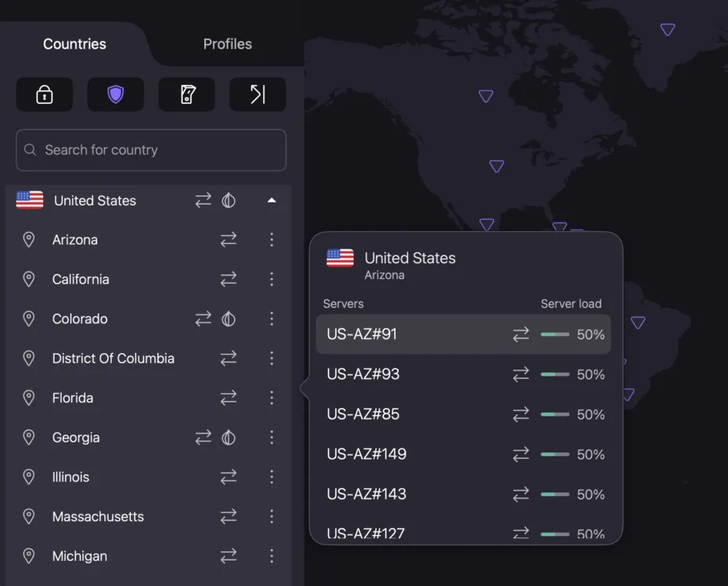
Task: Open the Profiles tab
Action: click(x=228, y=44)
